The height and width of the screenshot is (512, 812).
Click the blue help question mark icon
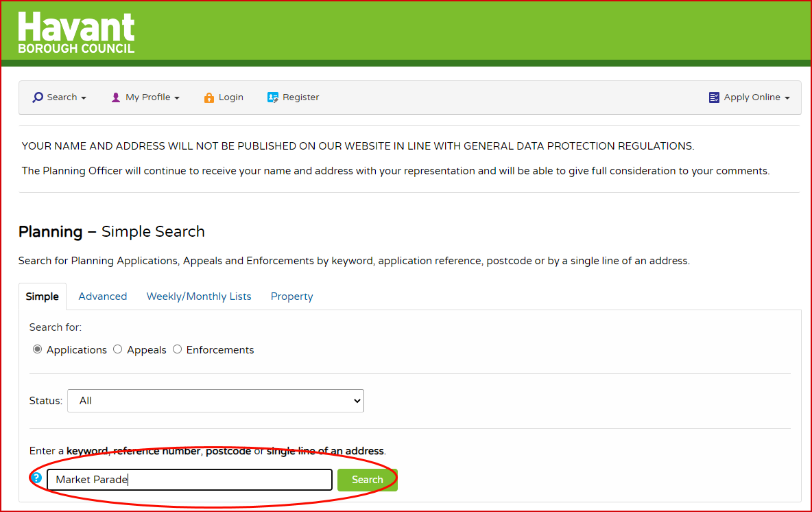click(x=37, y=478)
